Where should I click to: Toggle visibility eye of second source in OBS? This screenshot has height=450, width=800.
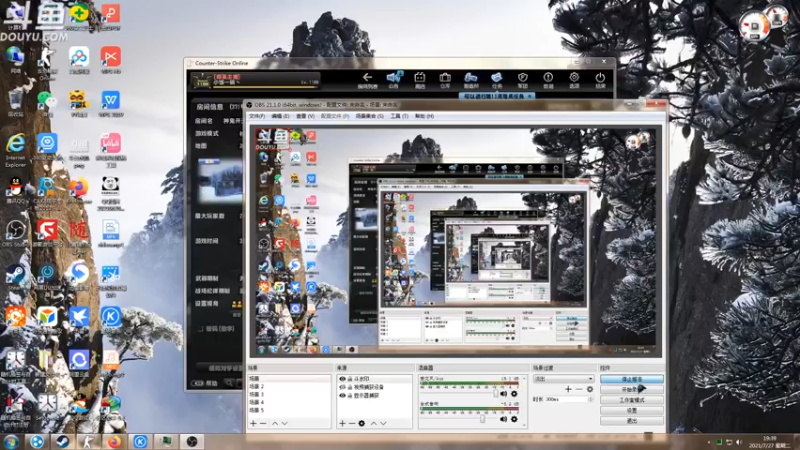342,387
